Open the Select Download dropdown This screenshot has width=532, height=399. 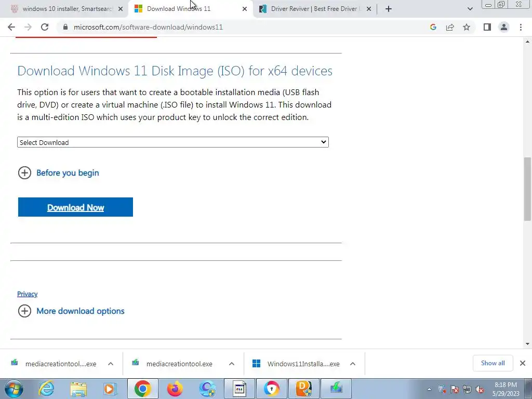click(x=173, y=142)
